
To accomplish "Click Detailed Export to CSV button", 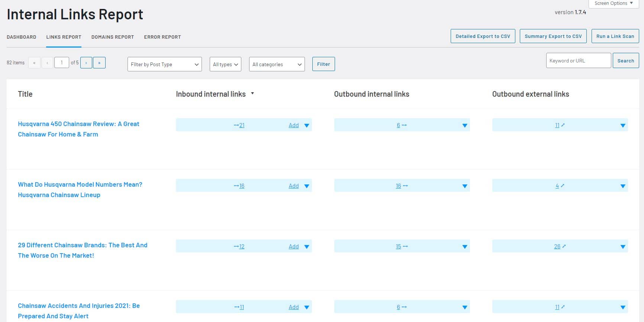I will 483,36.
